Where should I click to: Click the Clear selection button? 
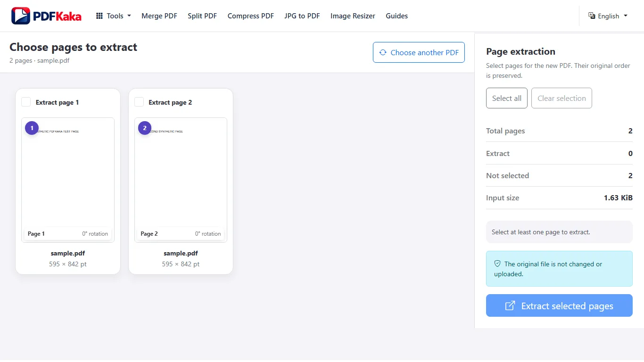561,98
